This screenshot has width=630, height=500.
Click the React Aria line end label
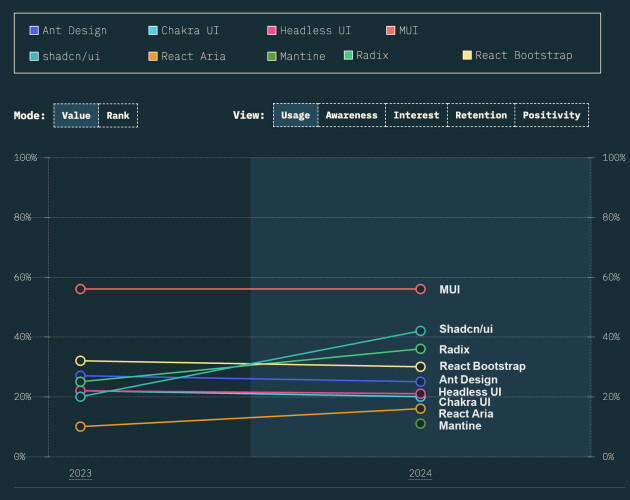466,414
